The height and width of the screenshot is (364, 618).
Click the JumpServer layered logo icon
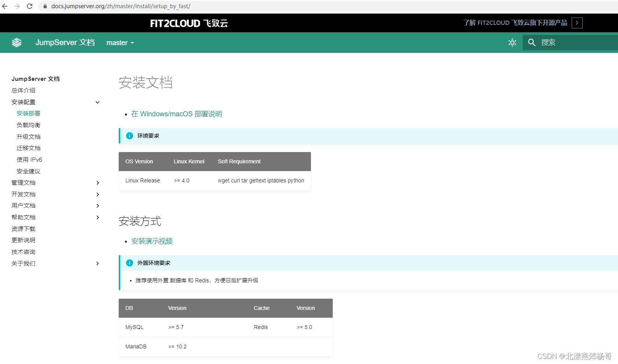pos(17,42)
